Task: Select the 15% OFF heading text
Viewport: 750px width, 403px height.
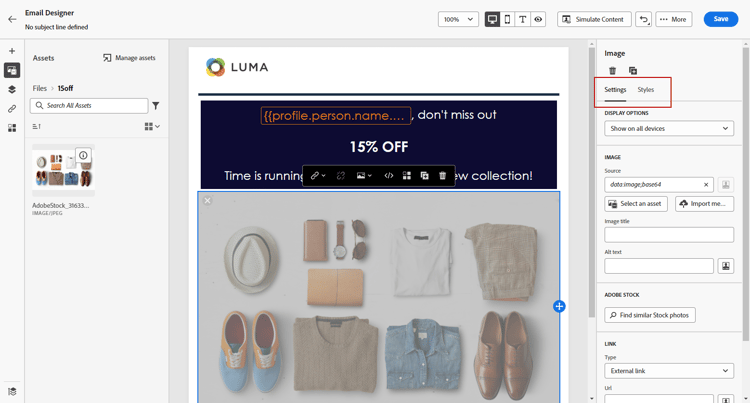Action: pos(379,147)
